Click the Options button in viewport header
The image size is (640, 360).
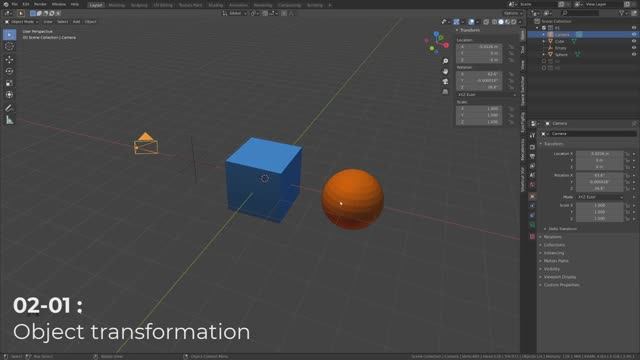(513, 13)
